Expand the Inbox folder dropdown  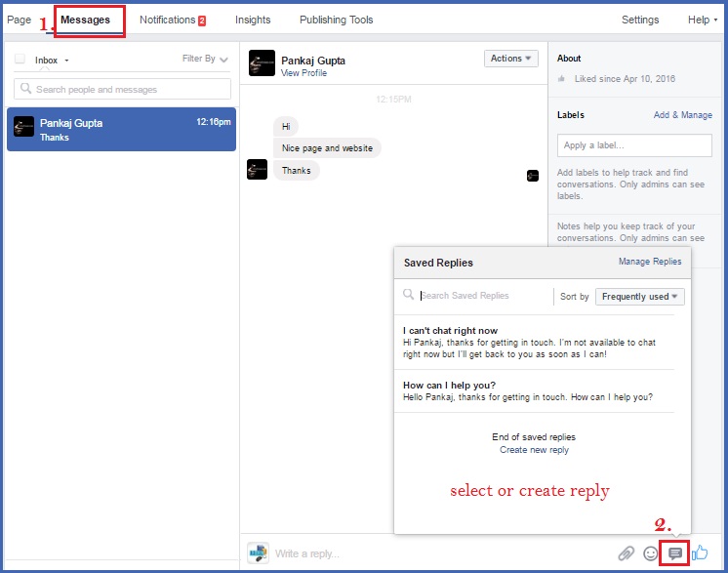52,61
